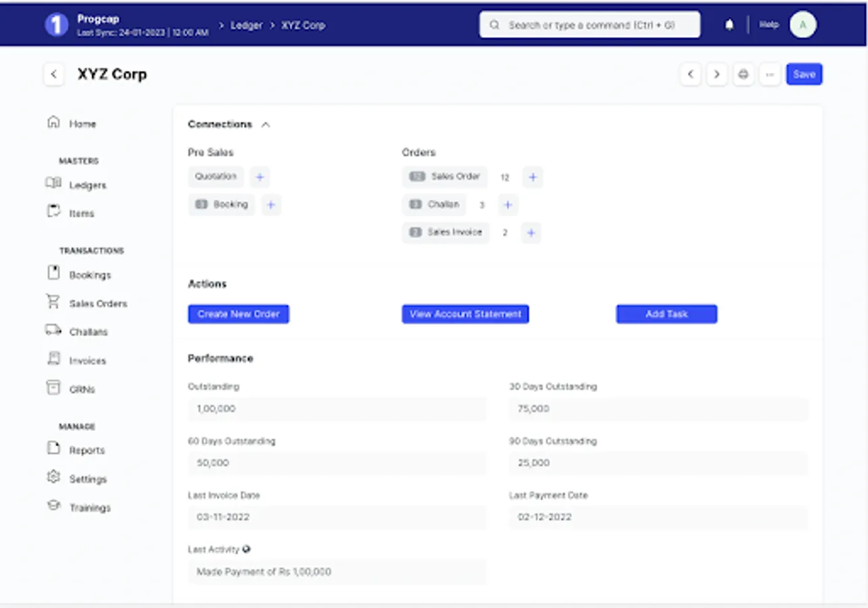Click the Last Sync timestamp text
This screenshot has height=608, width=868.
142,32
